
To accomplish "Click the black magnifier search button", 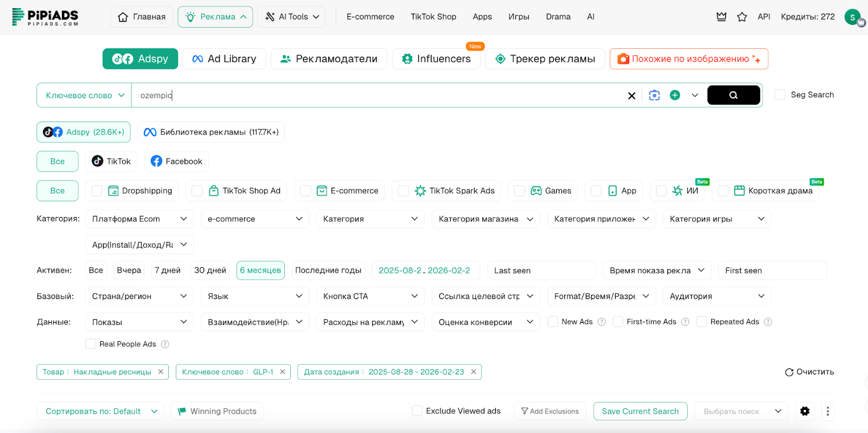I will click(733, 95).
